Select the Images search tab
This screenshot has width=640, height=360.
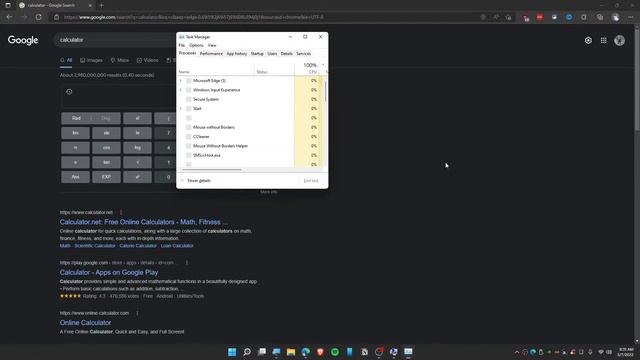[x=91, y=60]
